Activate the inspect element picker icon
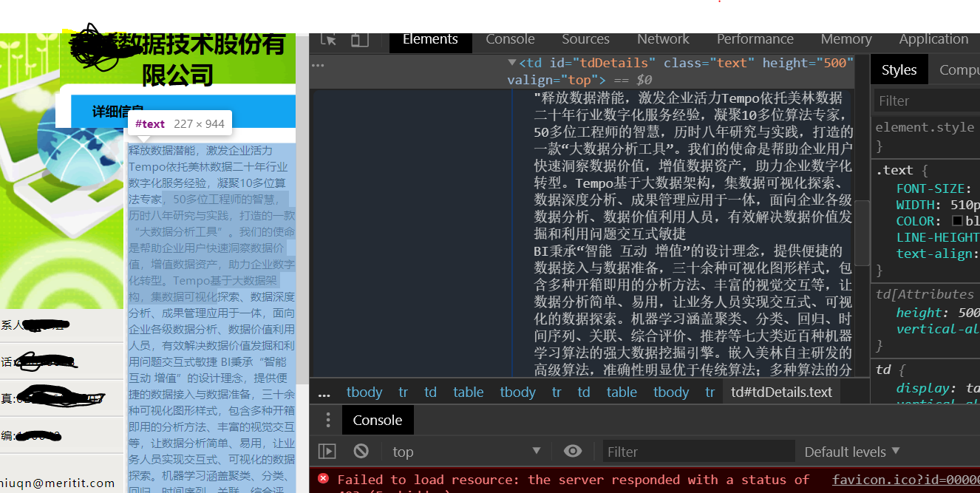980x493 pixels. (329, 41)
